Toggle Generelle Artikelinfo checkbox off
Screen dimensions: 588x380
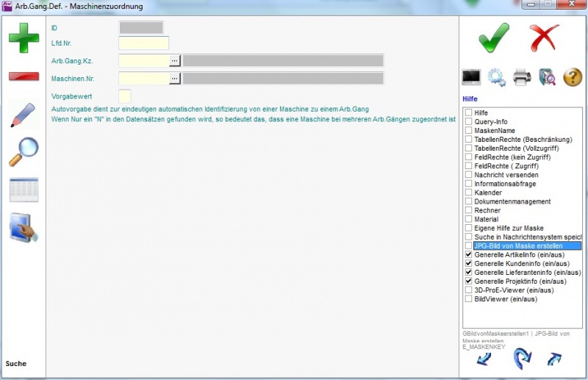coord(468,254)
